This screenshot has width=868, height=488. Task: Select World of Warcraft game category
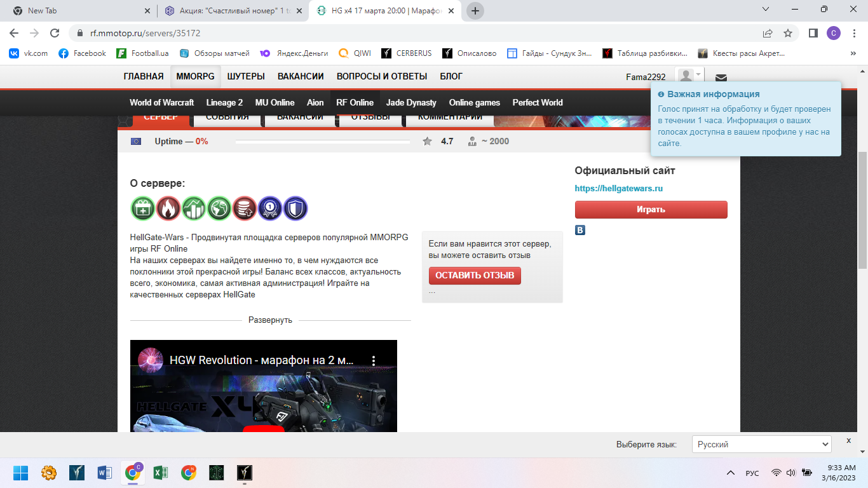coord(161,102)
